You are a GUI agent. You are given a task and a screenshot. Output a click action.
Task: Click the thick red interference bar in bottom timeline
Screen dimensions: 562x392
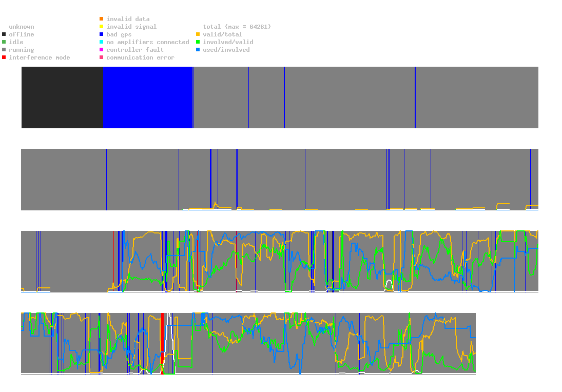162,343
